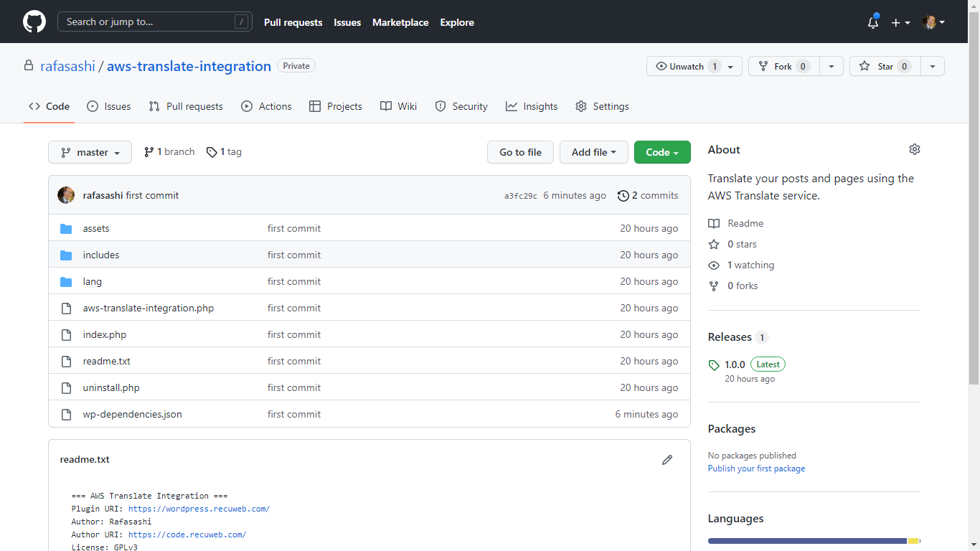The height and width of the screenshot is (551, 980).
Task: Open Issues in top navigation bar
Action: coord(347,22)
